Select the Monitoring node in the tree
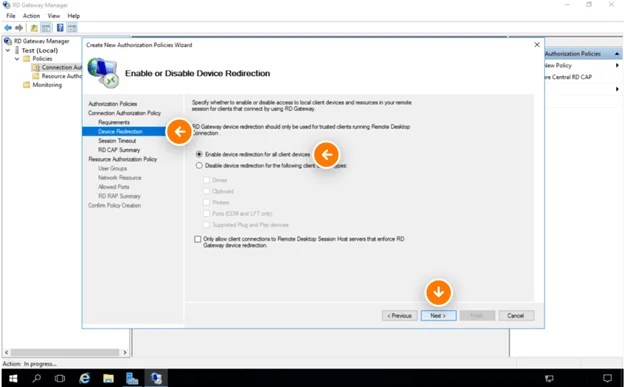This screenshot has width=624, height=387. 47,85
